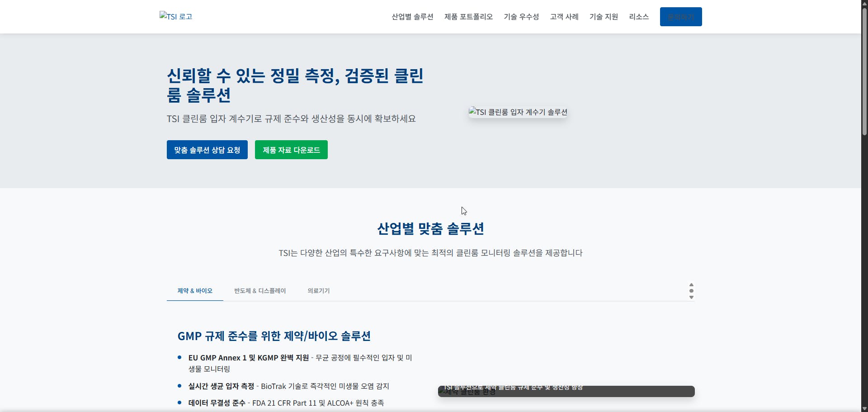Click the 제약 클린룸 환경 image placeholder

[x=566, y=391]
